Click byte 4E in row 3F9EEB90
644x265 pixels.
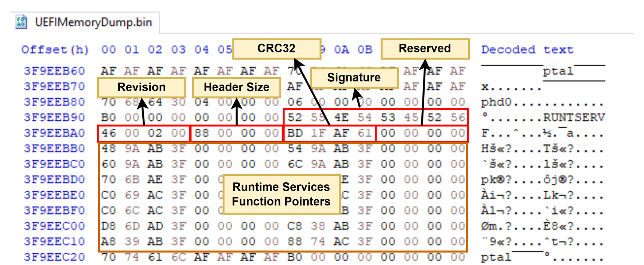pos(341,117)
